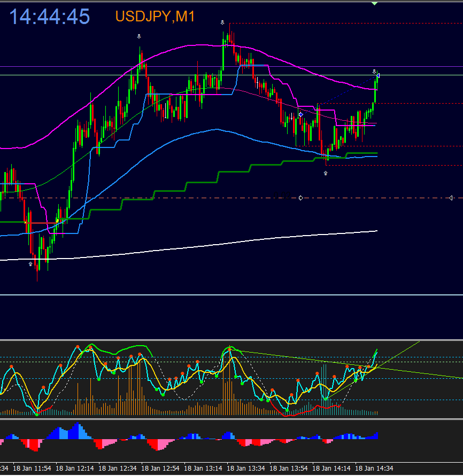Select the down arrow signal above the latest candle
Screen dimensions: 463x476
tap(374, 72)
